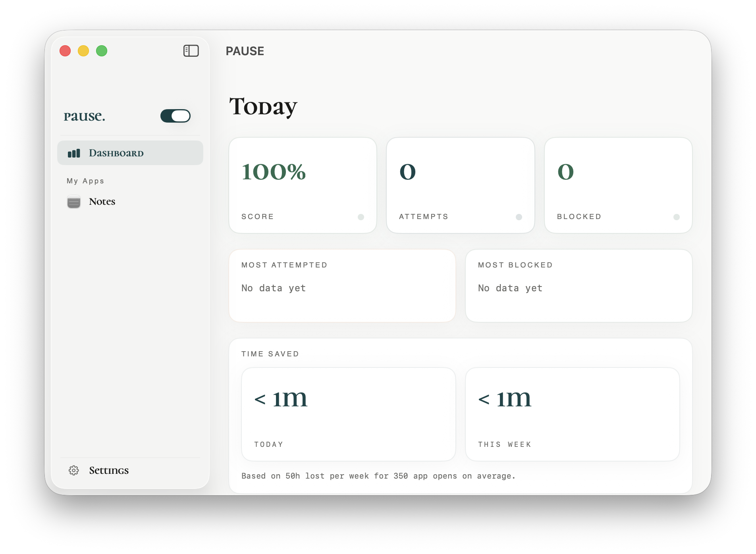Click the PAUSE title in the header
The height and width of the screenshot is (554, 756).
pyautogui.click(x=245, y=51)
